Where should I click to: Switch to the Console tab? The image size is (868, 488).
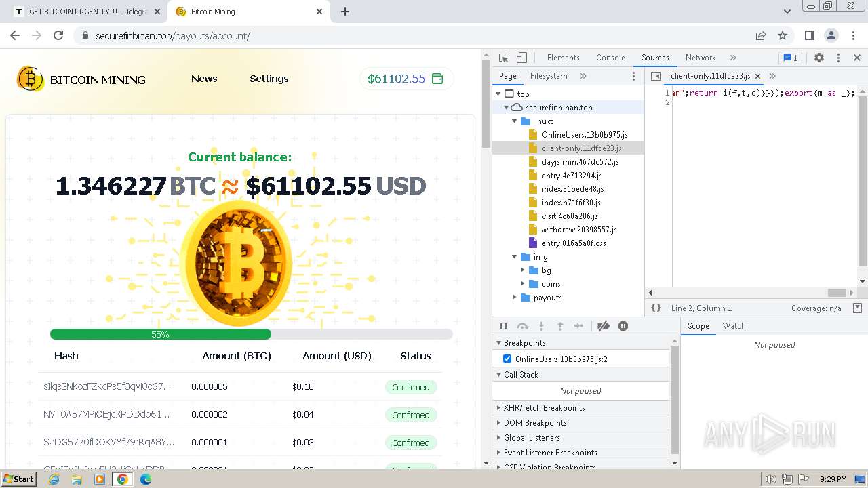click(x=610, y=58)
